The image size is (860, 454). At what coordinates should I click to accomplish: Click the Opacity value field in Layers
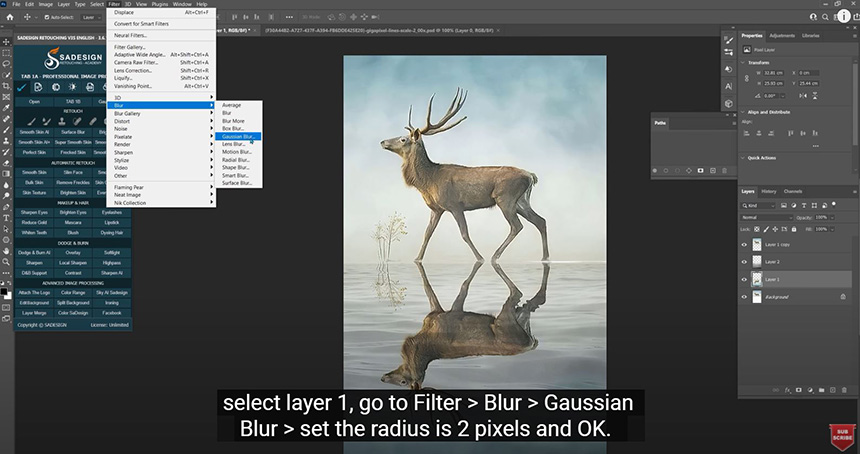pos(821,216)
